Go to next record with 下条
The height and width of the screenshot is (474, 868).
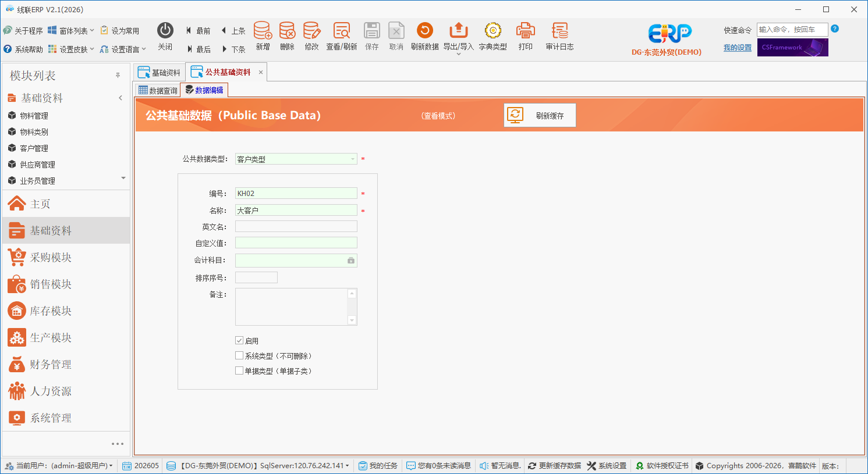(x=233, y=49)
